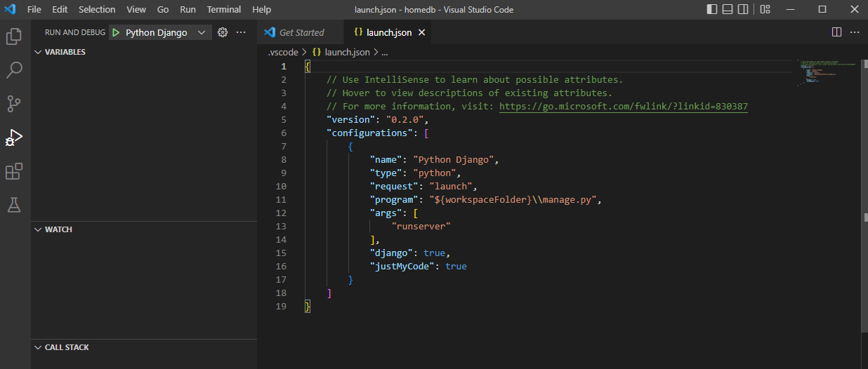868x369 pixels.
Task: Click the "Hover to view descriptions" comment
Action: pyautogui.click(x=469, y=93)
